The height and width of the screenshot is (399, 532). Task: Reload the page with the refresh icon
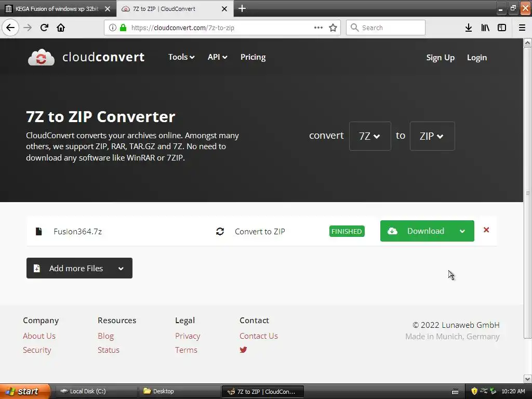click(44, 28)
